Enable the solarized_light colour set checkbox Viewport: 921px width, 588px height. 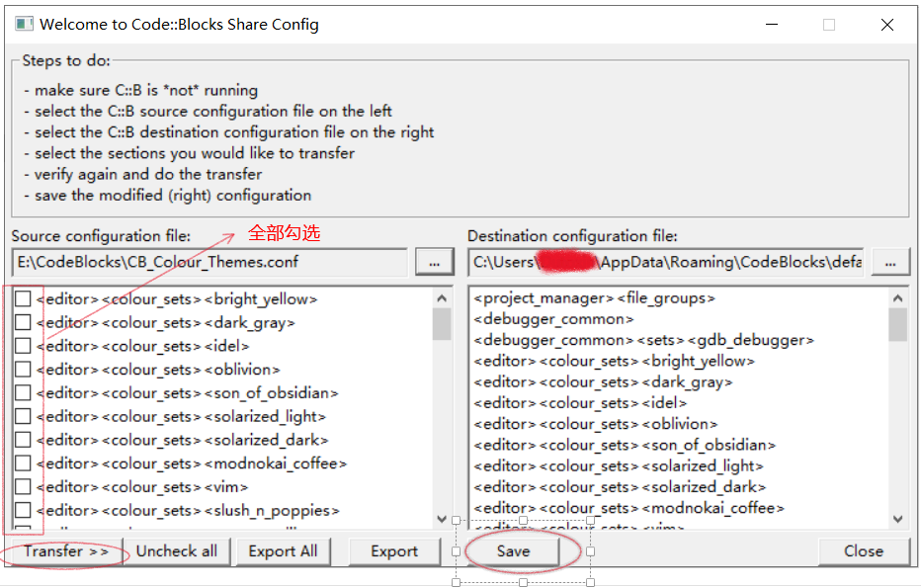coord(23,416)
